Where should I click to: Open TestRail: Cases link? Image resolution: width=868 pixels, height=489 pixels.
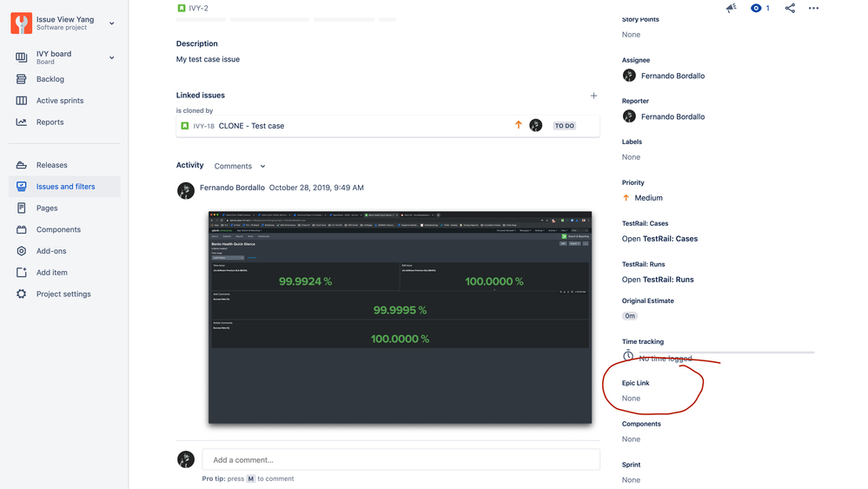click(x=659, y=239)
